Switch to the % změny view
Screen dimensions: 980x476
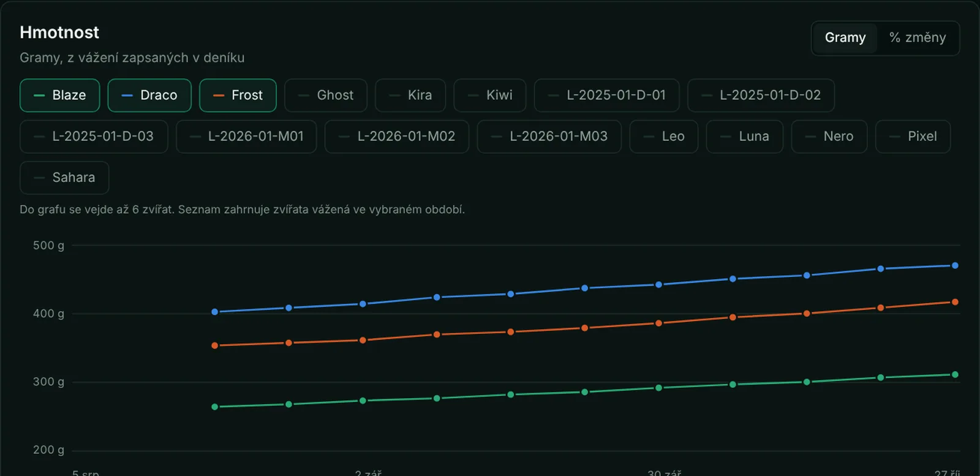(x=918, y=38)
